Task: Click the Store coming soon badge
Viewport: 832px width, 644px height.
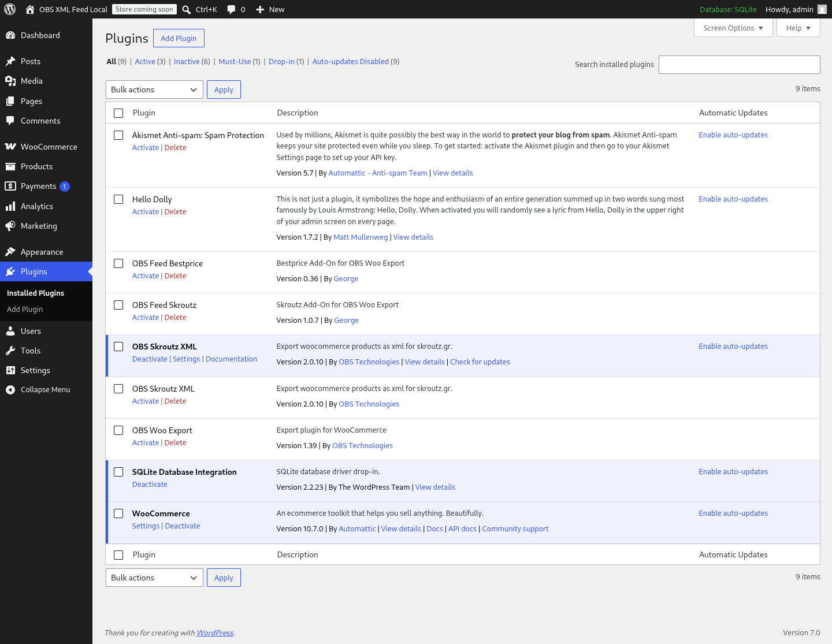Action: tap(144, 9)
